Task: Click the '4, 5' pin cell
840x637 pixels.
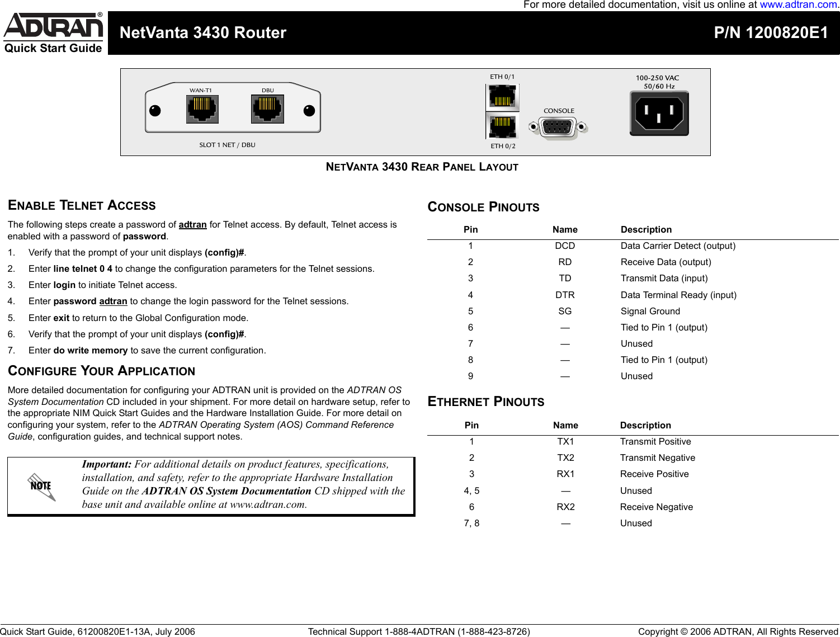Action: (471, 491)
